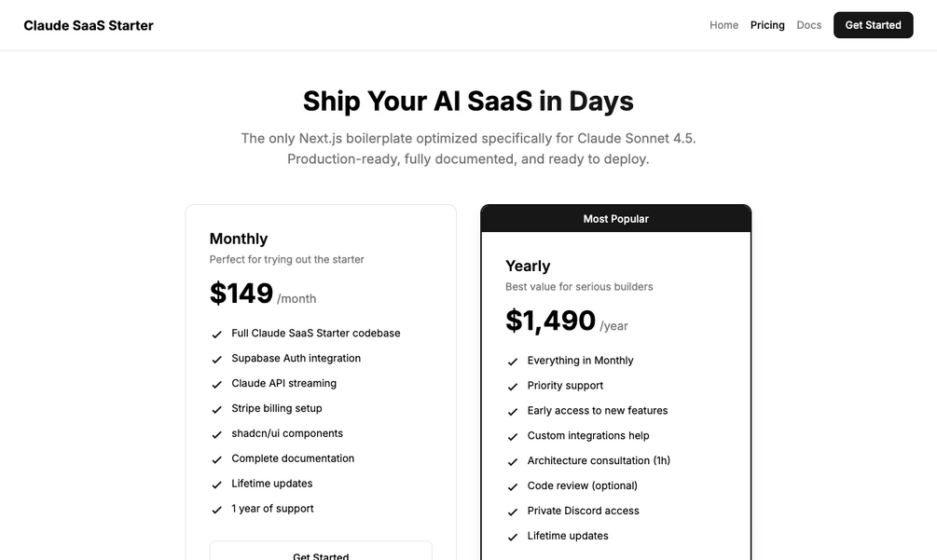The image size is (937, 560).
Task: Click the $149 monthly price
Action: click(241, 294)
